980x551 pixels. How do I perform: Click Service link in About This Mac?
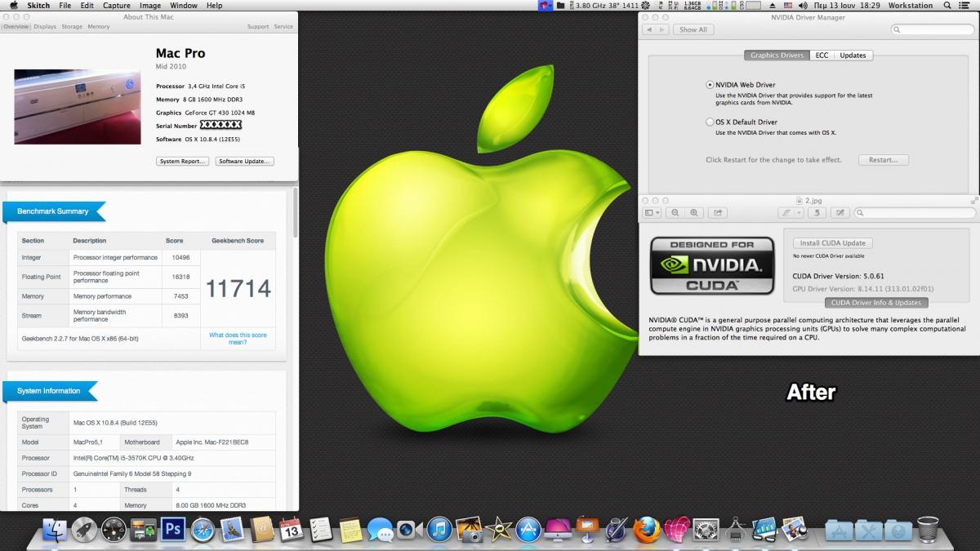pos(283,26)
